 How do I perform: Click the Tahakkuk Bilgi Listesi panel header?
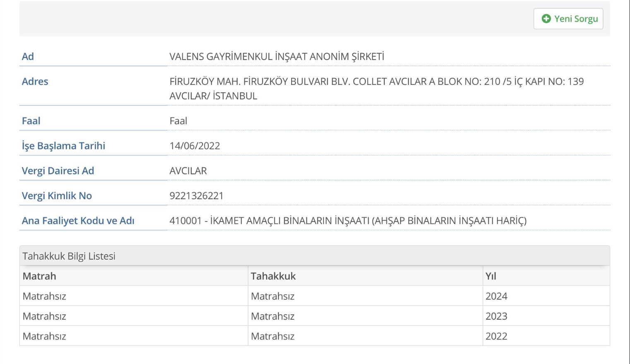point(69,256)
